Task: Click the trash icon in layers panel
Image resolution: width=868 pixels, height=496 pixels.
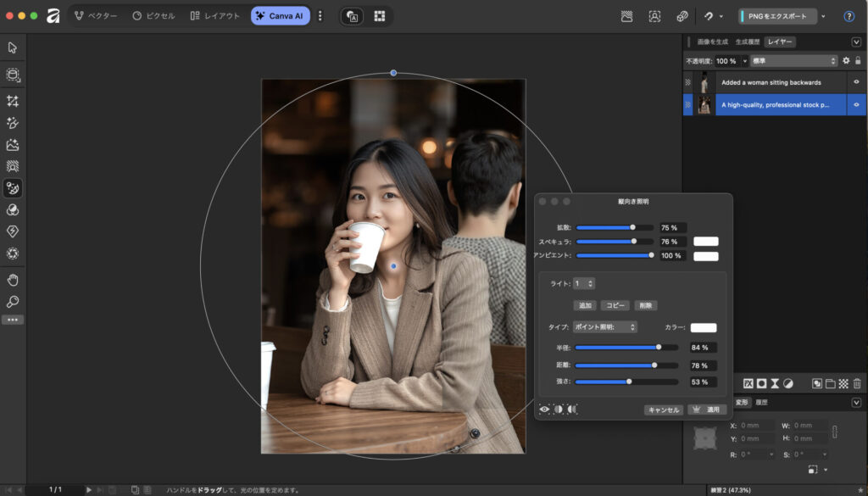Action: click(857, 383)
